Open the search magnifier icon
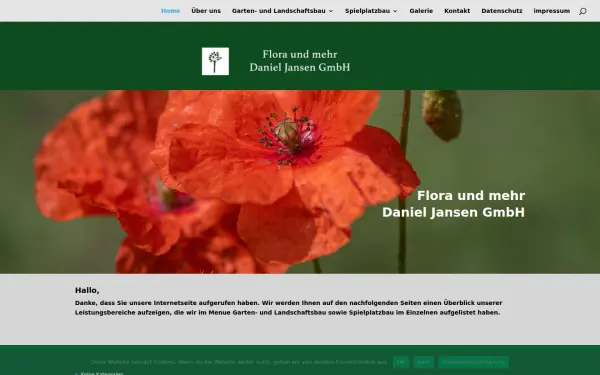Viewport: 600px width, 375px height. [x=582, y=11]
